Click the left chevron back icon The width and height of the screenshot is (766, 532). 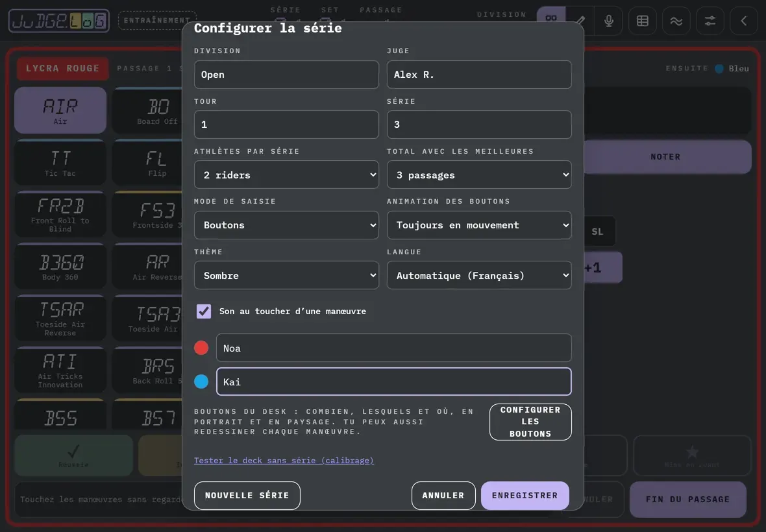point(743,21)
